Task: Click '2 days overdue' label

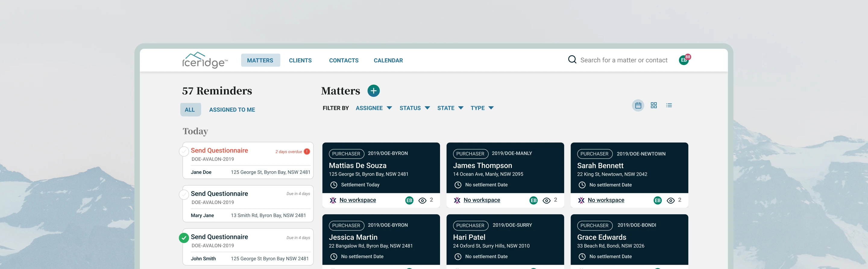Action: 288,152
